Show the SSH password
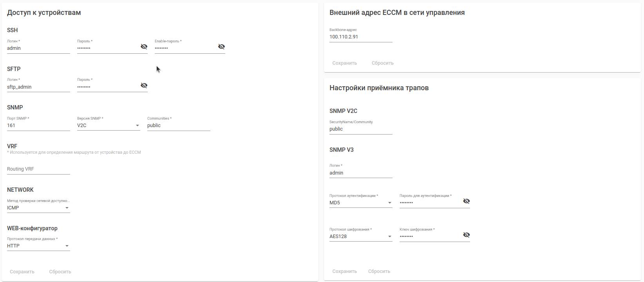The width and height of the screenshot is (644, 282). 144,47
